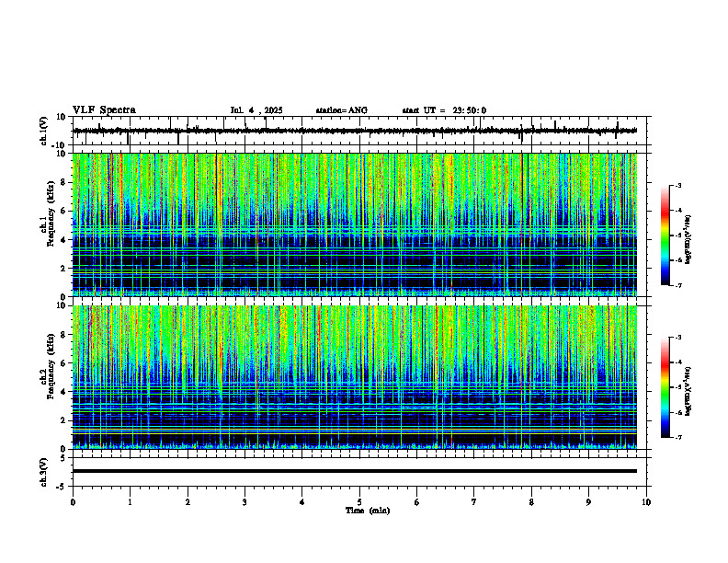Click the 2 kHz tick label on ch.2 spectrogram

pyautogui.click(x=64, y=420)
